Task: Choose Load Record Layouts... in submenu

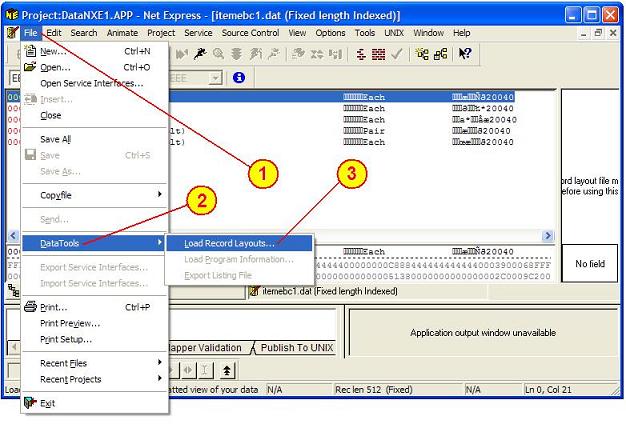Action: [x=239, y=243]
